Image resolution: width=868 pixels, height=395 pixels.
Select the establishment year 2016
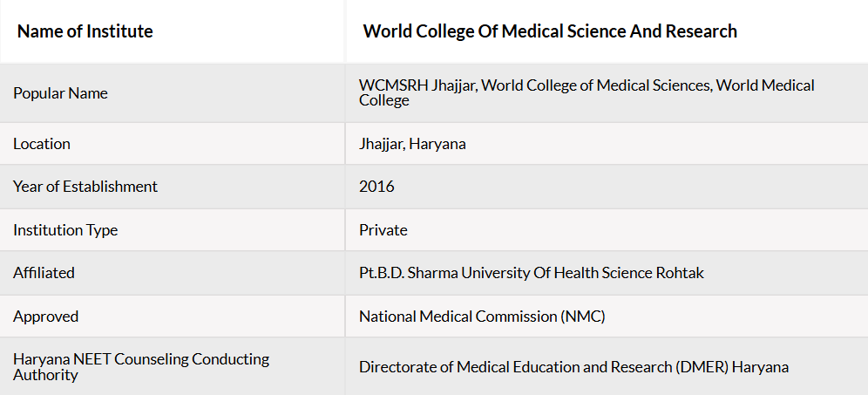[x=376, y=187]
